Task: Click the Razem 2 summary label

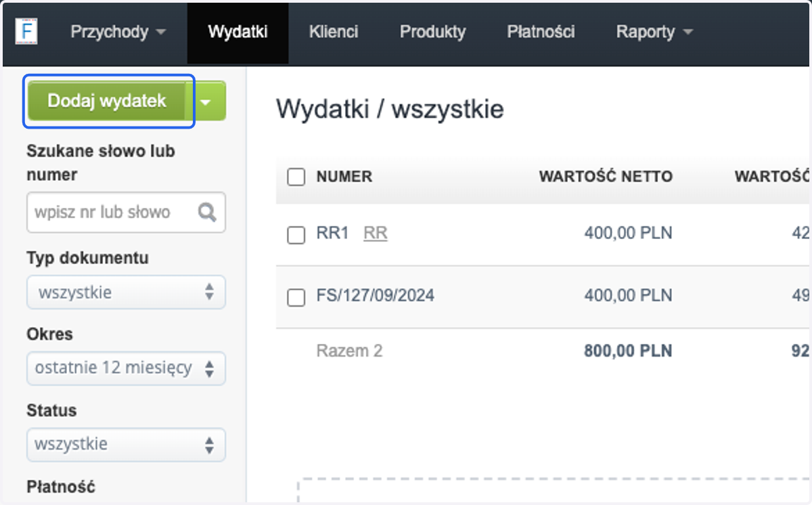Action: [x=349, y=351]
